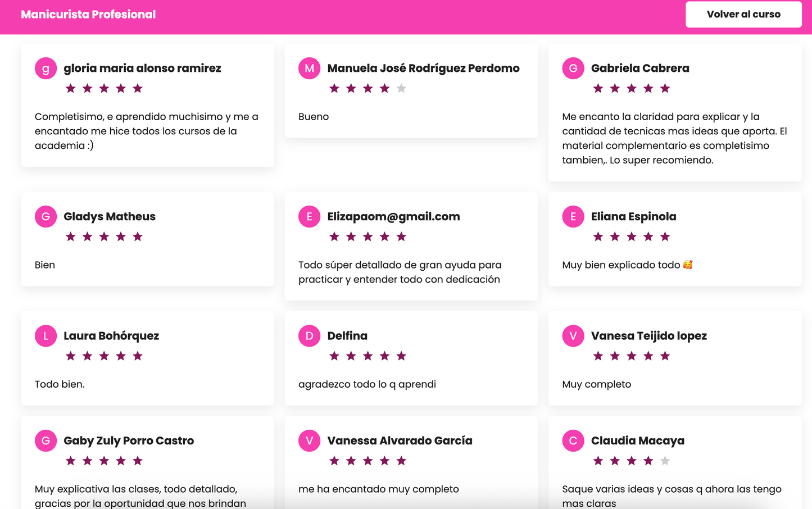Screen dimensions: 812x509
Task: Click the grey fifth star in Manuela's rating
Action: click(x=401, y=88)
